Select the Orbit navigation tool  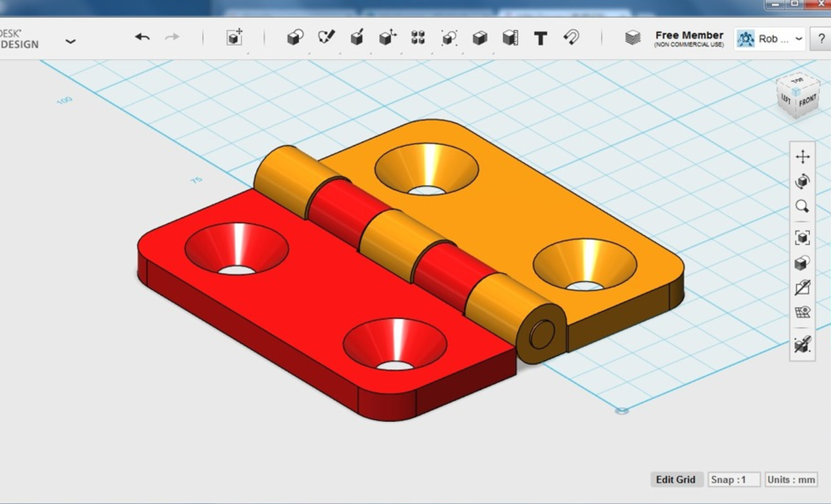pyautogui.click(x=803, y=182)
